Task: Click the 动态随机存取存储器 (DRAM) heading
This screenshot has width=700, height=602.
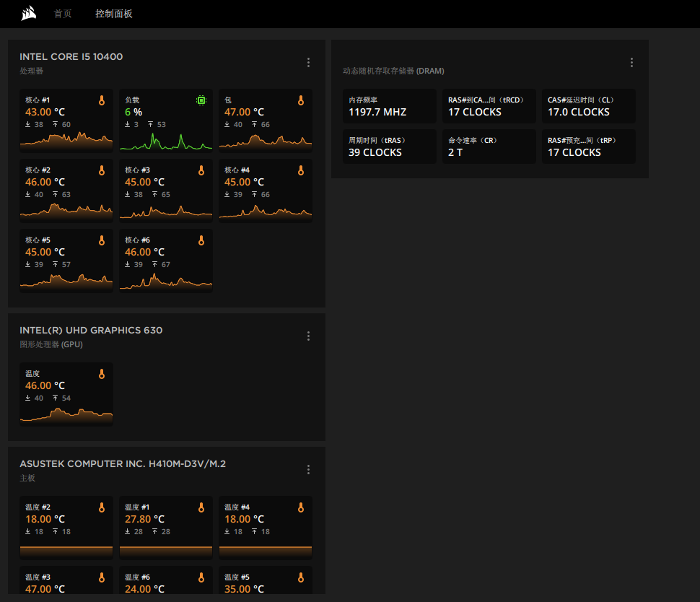Action: [x=393, y=71]
